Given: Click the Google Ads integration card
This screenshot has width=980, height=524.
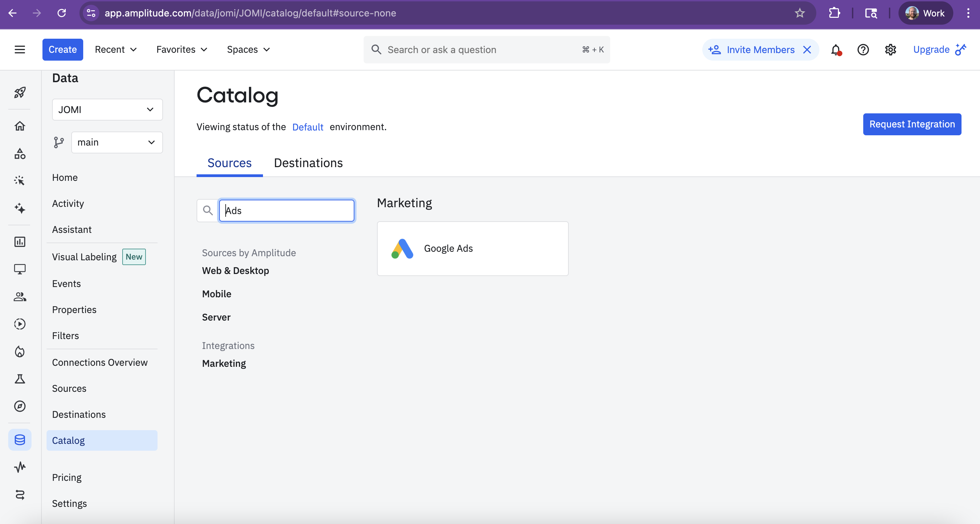Looking at the screenshot, I should (473, 249).
